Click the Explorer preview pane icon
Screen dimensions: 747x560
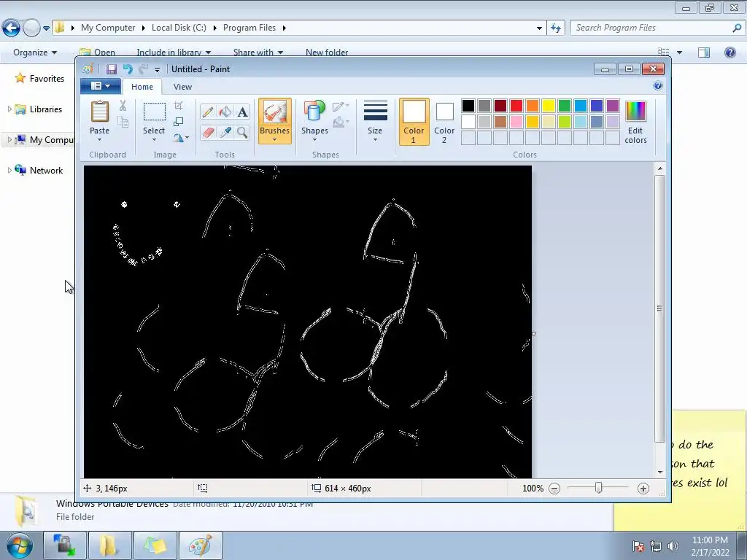click(704, 52)
